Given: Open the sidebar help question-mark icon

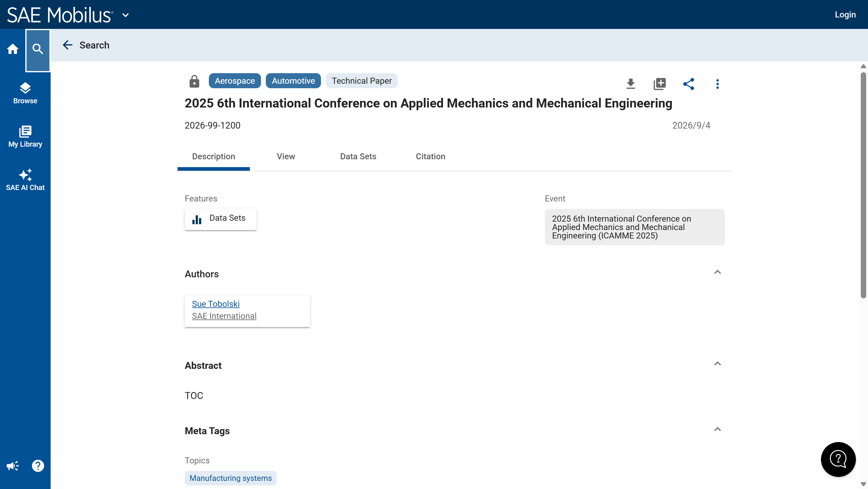Looking at the screenshot, I should point(38,466).
